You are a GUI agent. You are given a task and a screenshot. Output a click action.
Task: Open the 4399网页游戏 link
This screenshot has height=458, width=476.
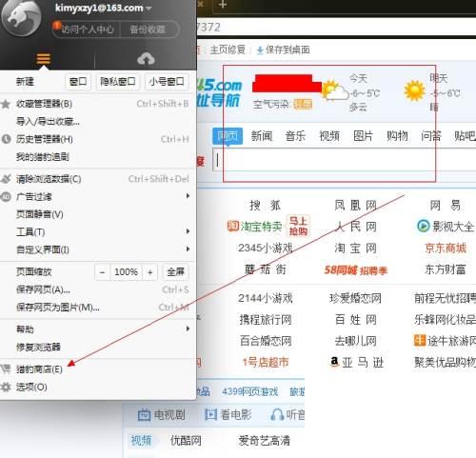[x=250, y=391]
